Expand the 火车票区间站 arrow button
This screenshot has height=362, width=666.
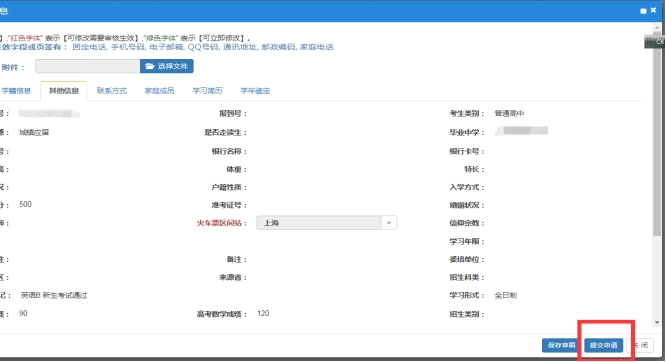click(389, 223)
